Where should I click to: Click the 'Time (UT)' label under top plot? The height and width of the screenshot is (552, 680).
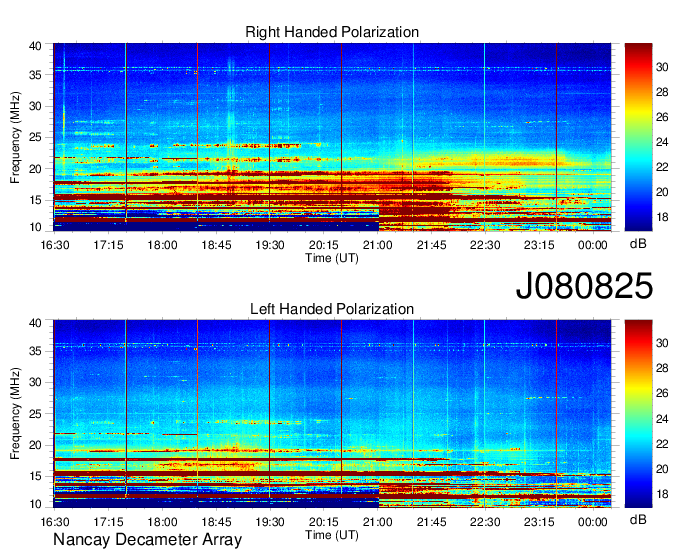[332, 258]
